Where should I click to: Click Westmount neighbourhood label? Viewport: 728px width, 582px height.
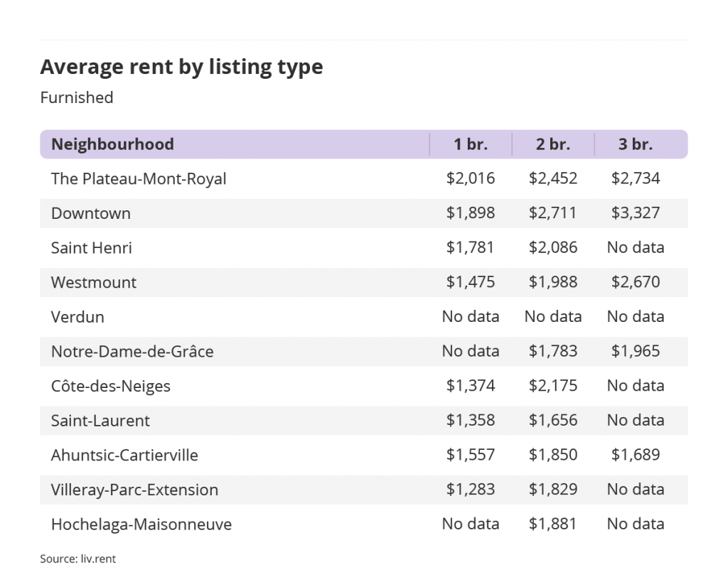coord(93,282)
